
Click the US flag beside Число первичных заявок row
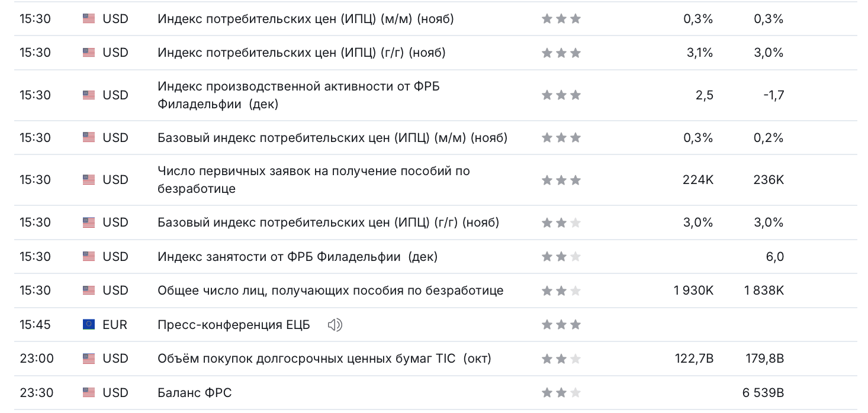point(89,180)
